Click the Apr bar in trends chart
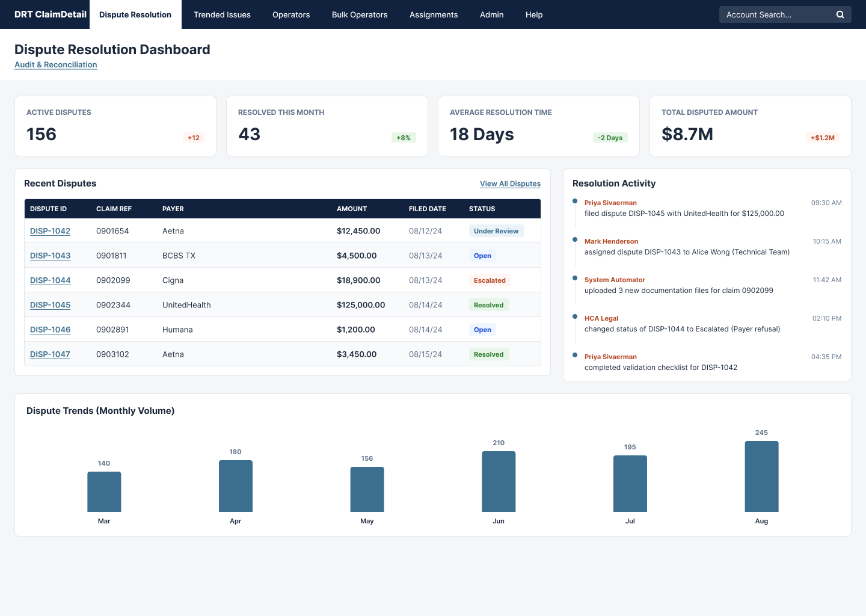This screenshot has width=866, height=616. [x=236, y=486]
